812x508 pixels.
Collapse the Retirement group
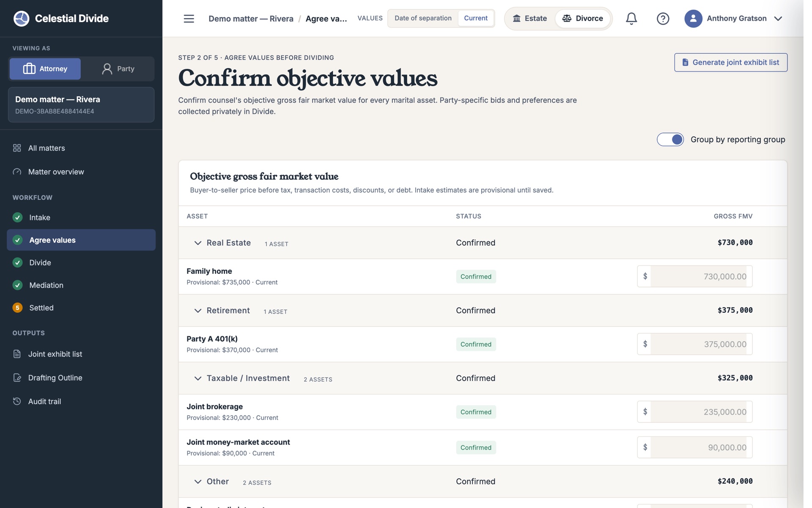198,310
